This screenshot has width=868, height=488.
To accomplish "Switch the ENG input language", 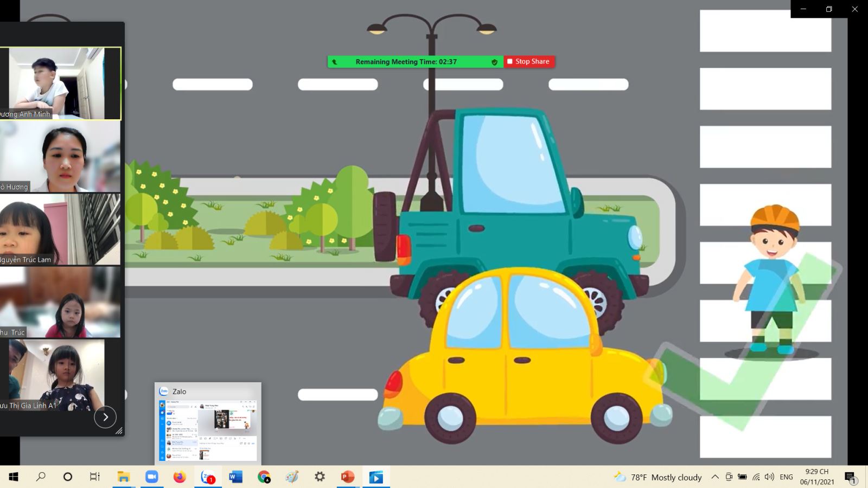I will pyautogui.click(x=786, y=477).
